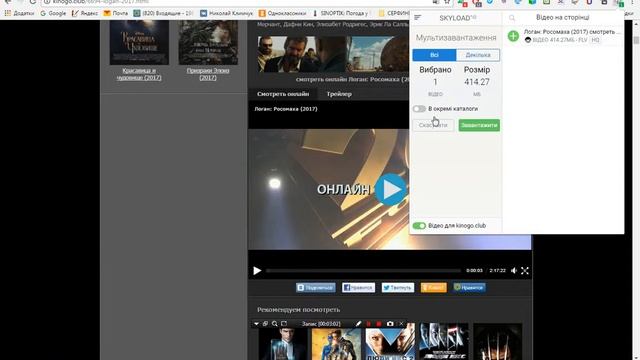Click the page vertical scrollbar thumb
640x360 pixels.
point(636,40)
